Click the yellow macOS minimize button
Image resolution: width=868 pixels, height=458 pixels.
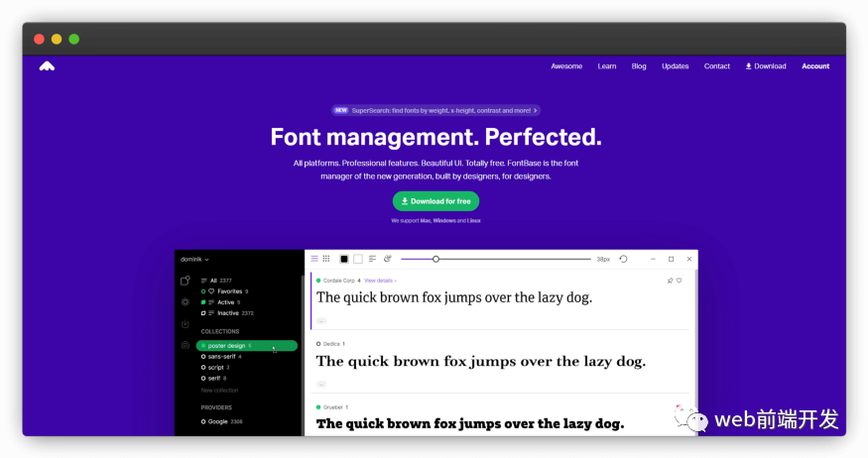pos(57,40)
